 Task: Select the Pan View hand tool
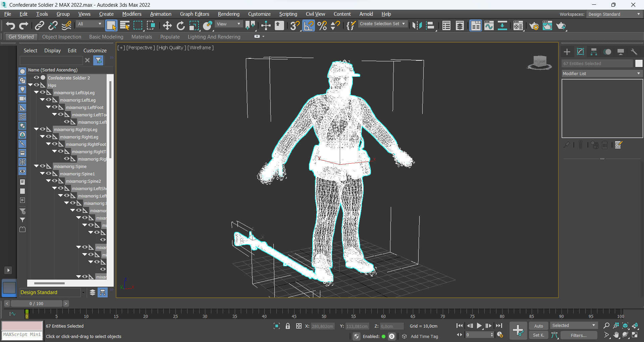tap(616, 335)
